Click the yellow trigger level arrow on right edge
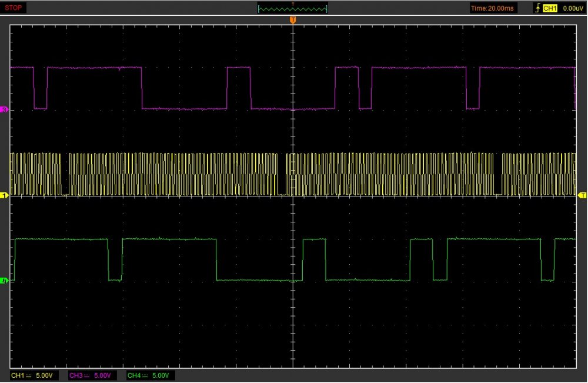Viewport: 588px width, 383px height. click(583, 195)
